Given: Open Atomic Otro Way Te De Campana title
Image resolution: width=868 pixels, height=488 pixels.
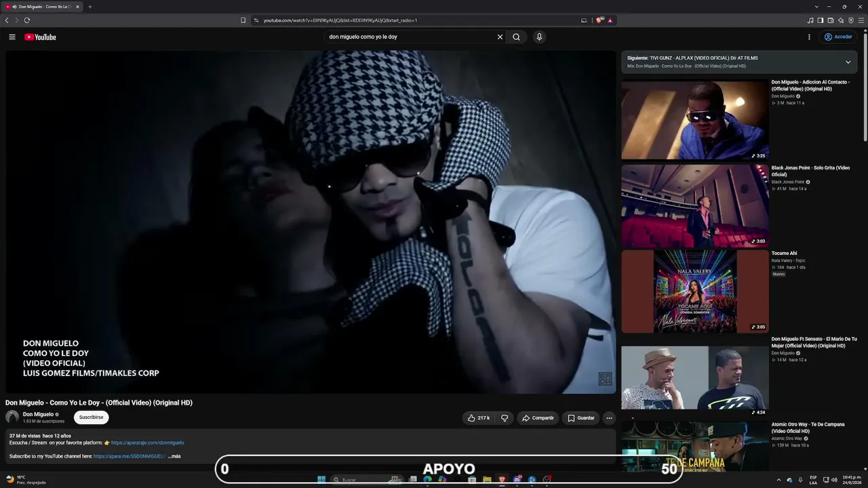Looking at the screenshot, I should click(x=808, y=428).
